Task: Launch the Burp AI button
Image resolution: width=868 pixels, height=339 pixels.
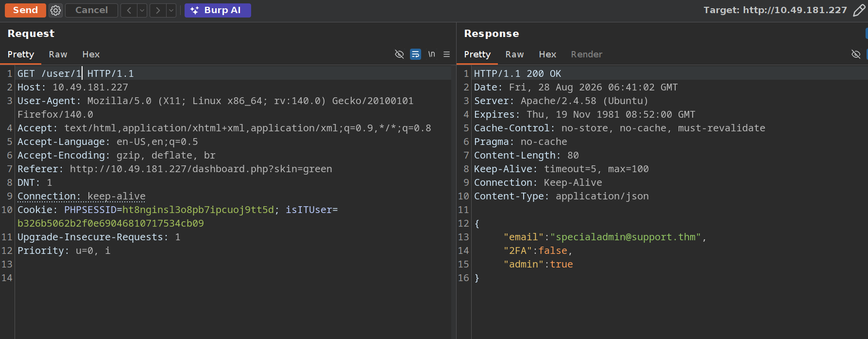Action: [218, 10]
